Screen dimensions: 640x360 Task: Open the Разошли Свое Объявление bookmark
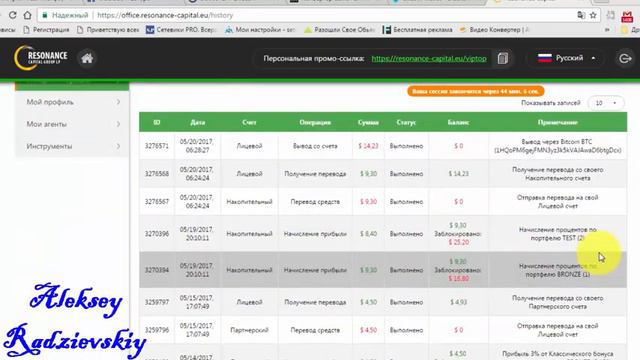pos(340,29)
